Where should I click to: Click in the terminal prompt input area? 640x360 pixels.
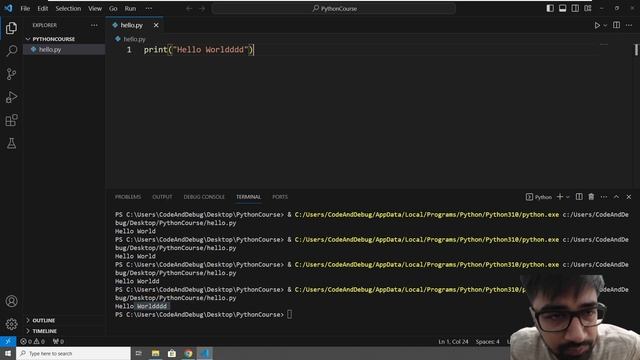tap(289, 314)
